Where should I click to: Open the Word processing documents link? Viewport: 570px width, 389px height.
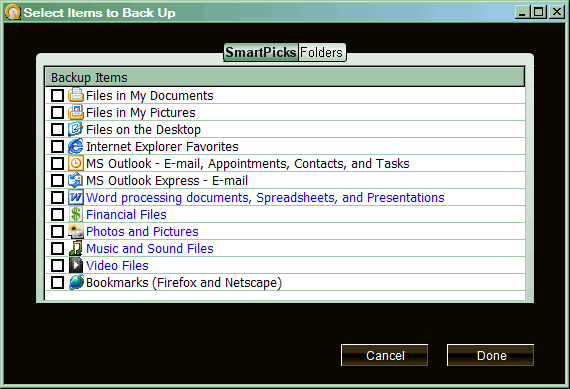(x=265, y=197)
